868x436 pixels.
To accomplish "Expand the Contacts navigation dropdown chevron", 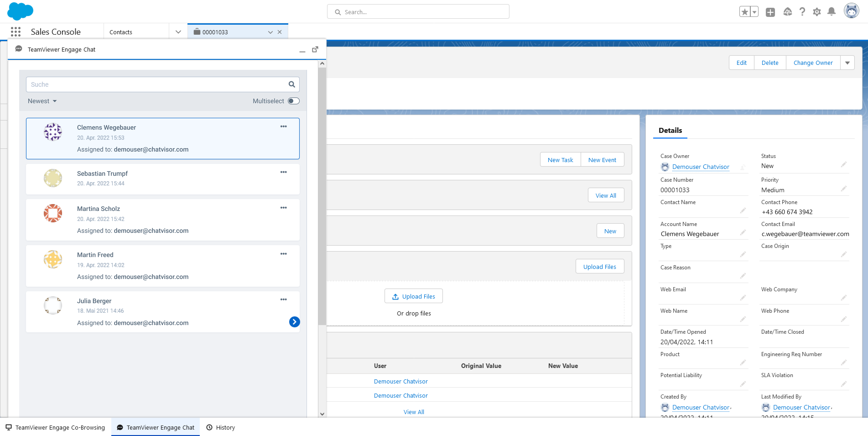I will click(178, 32).
